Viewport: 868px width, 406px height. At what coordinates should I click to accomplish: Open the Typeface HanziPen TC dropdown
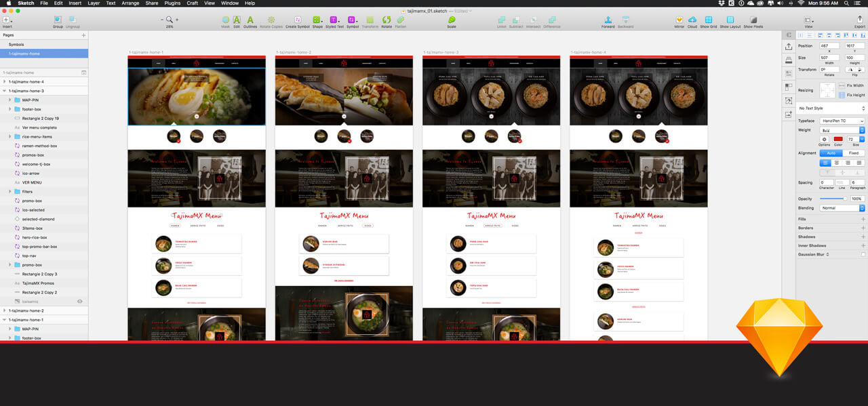pyautogui.click(x=842, y=121)
